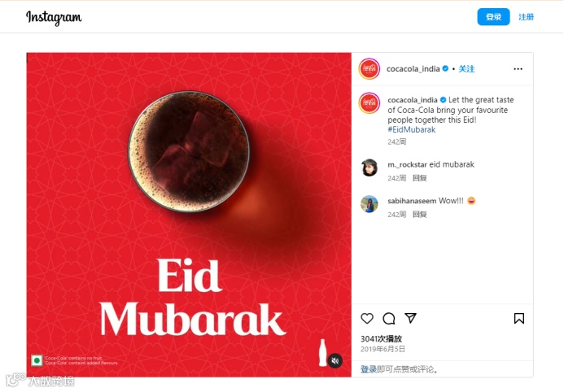The image size is (564, 392).
Task: Save the post with the bookmark icon
Action: (518, 318)
